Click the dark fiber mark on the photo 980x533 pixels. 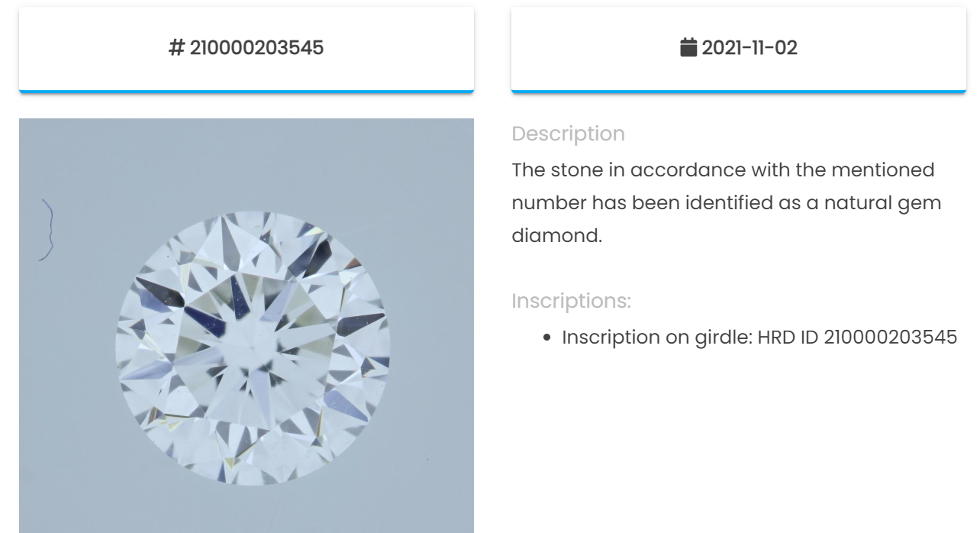pos(47,230)
